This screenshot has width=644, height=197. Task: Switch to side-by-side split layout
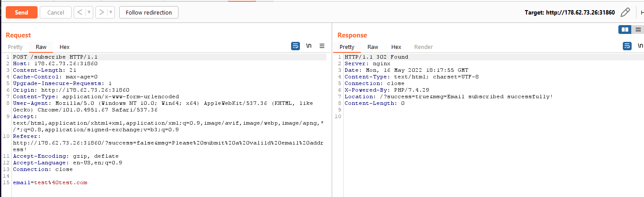pos(625,30)
